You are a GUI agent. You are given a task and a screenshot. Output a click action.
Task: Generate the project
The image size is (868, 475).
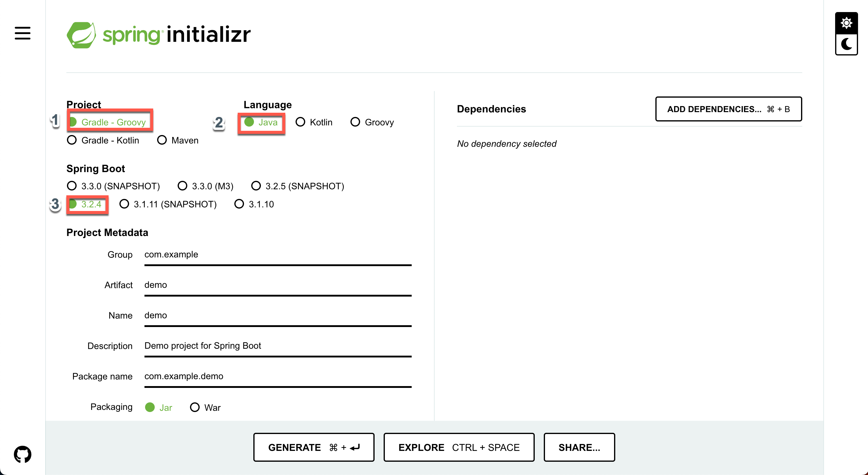tap(314, 447)
